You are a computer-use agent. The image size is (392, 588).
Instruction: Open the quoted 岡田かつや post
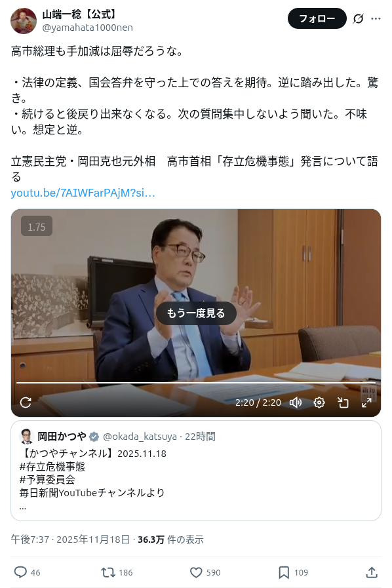196,471
